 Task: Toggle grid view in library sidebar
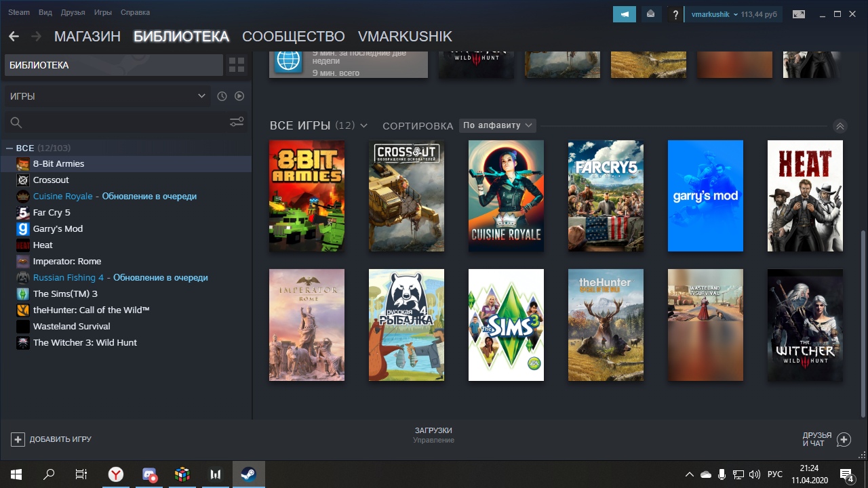(237, 65)
